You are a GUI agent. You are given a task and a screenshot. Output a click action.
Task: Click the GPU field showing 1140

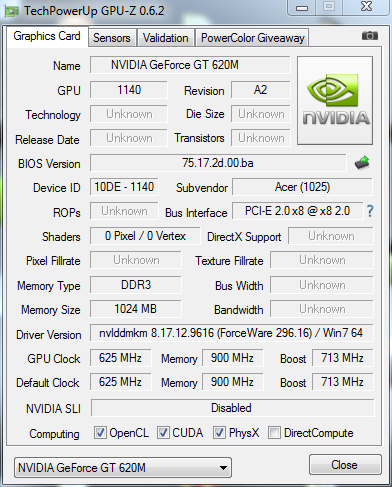coord(129,90)
